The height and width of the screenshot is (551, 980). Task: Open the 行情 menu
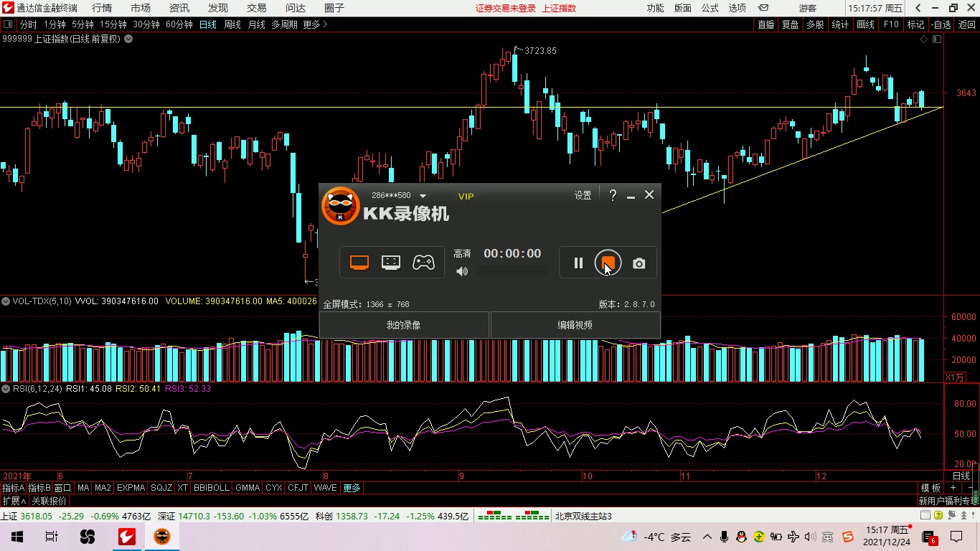tap(102, 8)
